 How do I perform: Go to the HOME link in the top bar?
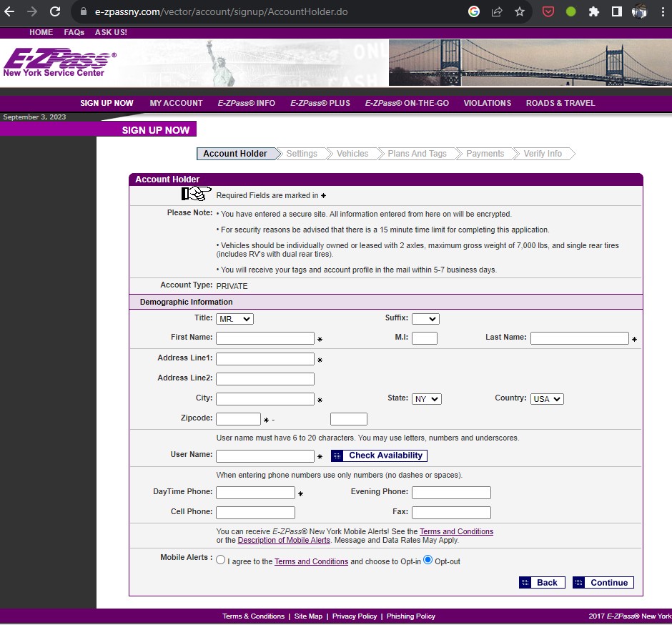tap(41, 33)
